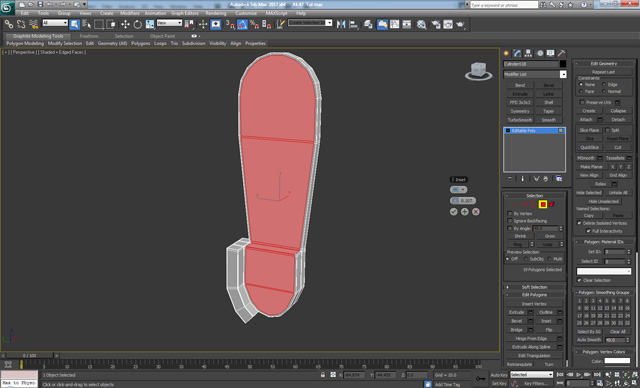Collapse Edit Polygons rollout

(535, 295)
